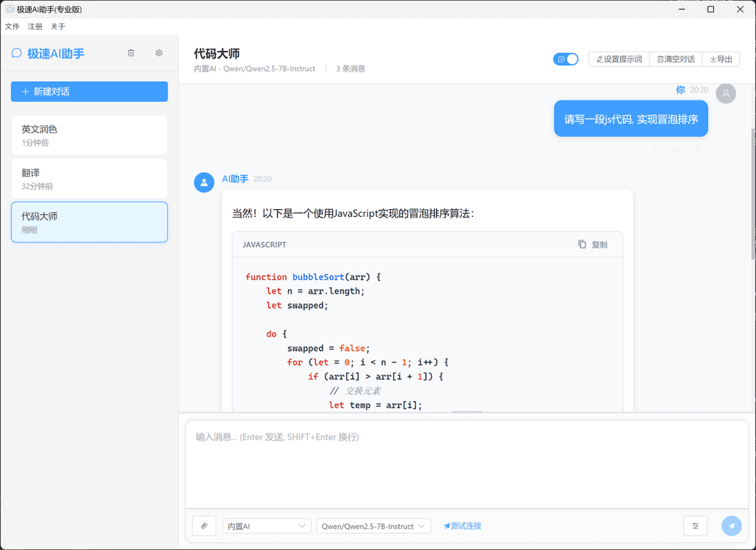
Task: Export the conversation via 导出
Action: pyautogui.click(x=720, y=59)
